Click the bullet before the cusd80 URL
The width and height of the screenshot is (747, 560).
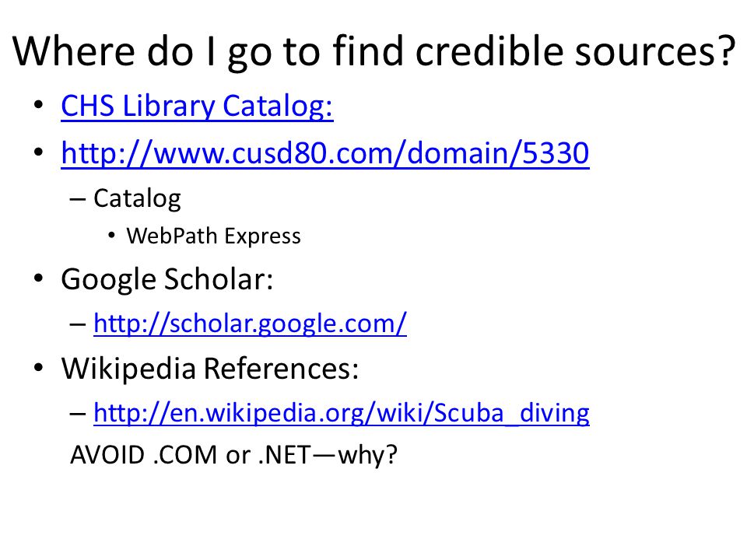point(39,152)
